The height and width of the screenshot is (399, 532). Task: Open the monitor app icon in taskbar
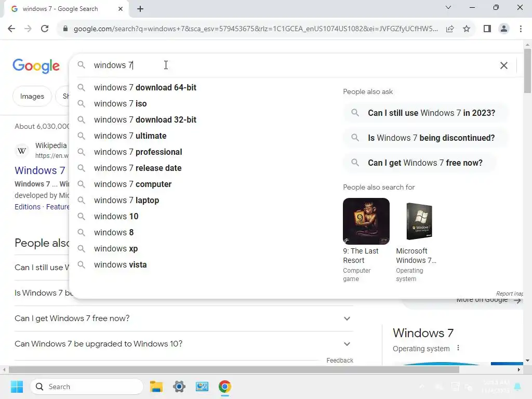click(202, 387)
